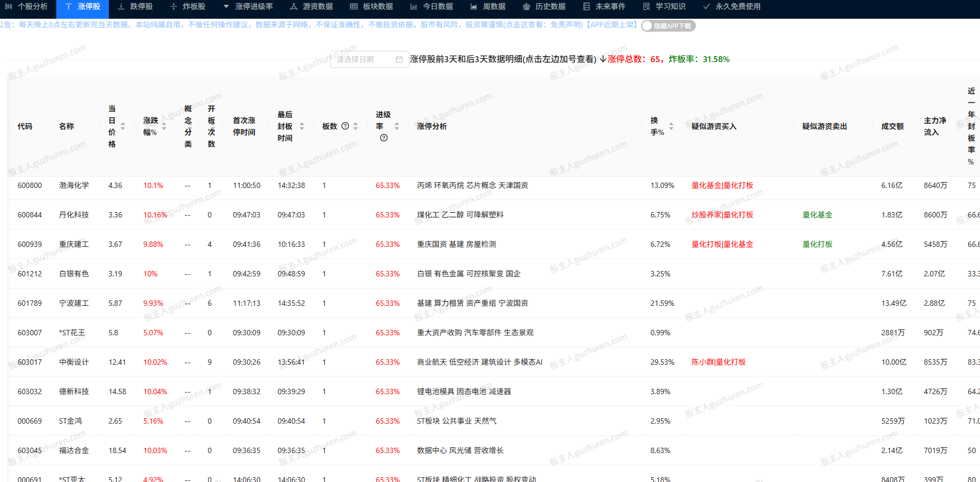
Task: Sort by the 换手% column arrows
Action: point(671,126)
